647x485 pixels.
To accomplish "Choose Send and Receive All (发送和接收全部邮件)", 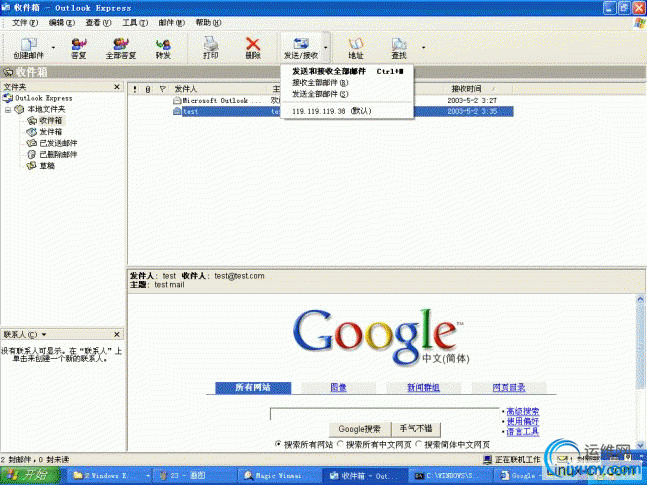I will pos(347,71).
